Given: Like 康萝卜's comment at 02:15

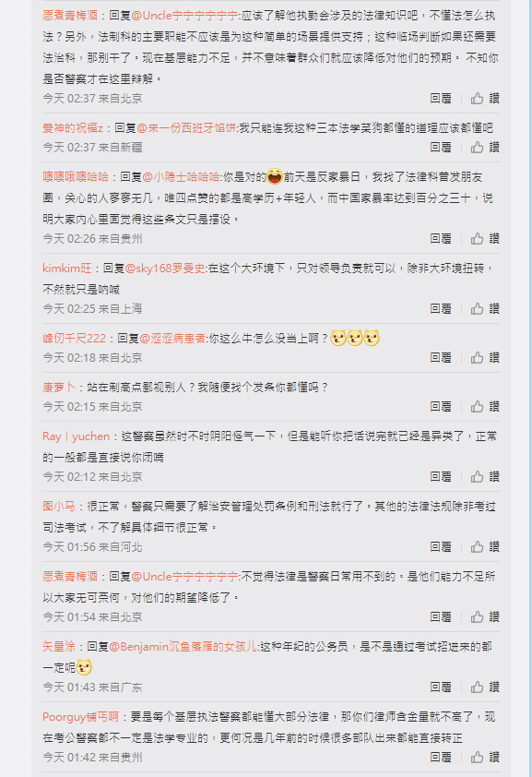Looking at the screenshot, I should tap(484, 407).
